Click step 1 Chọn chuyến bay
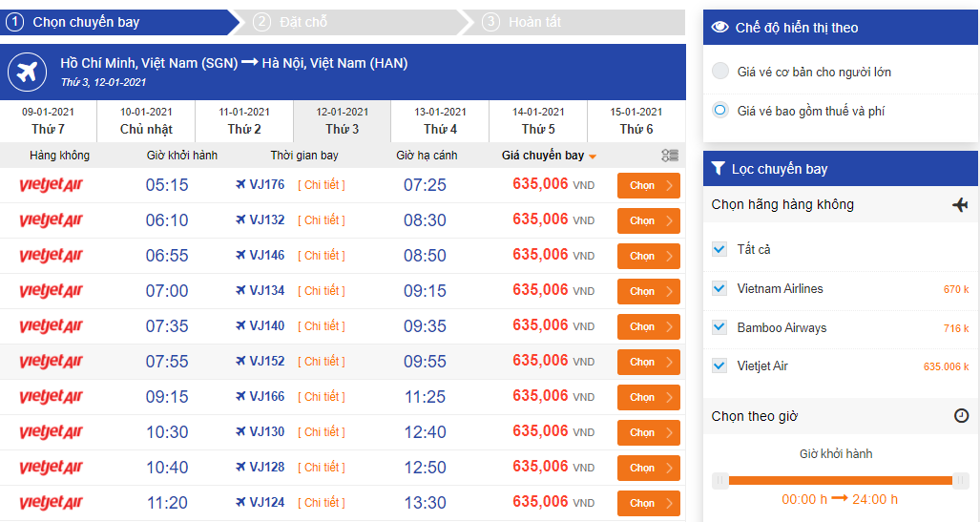 click(118, 22)
